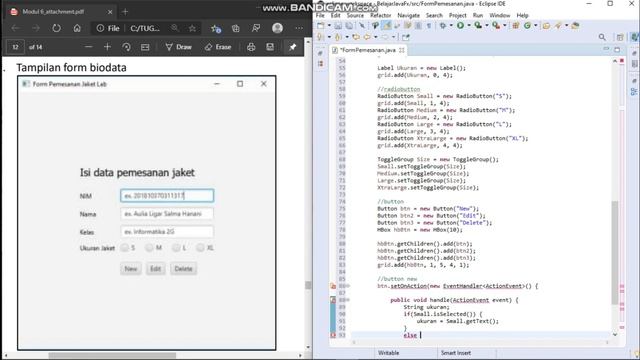This screenshot has width=640, height=360.
Task: Open the Source menu
Action: tap(355, 15)
